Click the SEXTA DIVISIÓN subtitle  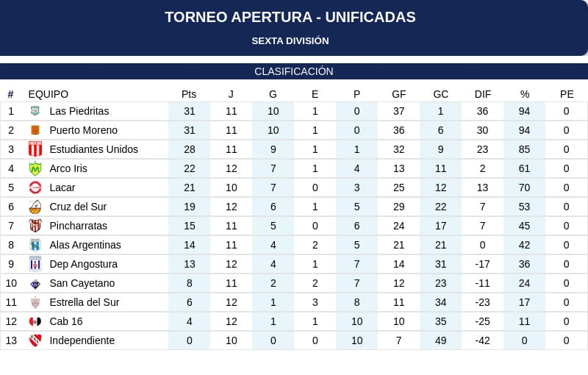[290, 41]
